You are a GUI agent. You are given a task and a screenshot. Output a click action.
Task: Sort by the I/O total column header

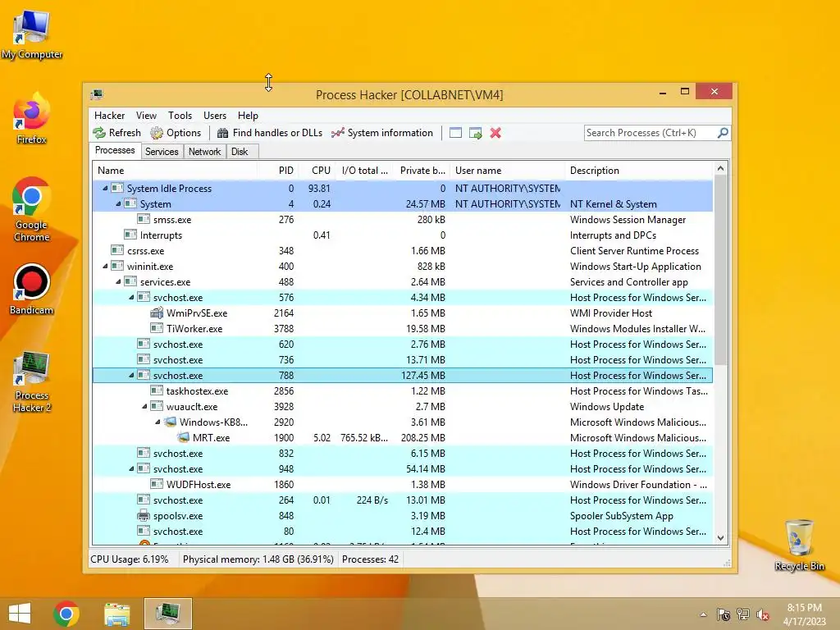(364, 171)
